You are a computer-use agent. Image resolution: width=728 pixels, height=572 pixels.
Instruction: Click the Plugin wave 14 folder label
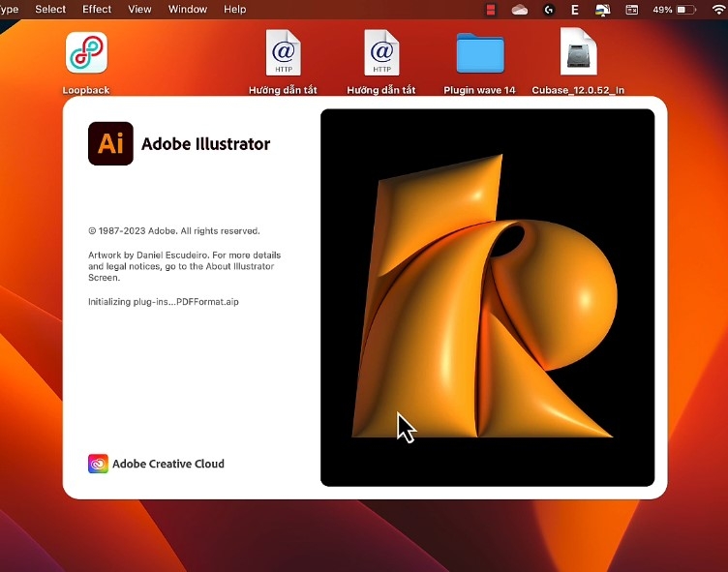click(x=479, y=90)
